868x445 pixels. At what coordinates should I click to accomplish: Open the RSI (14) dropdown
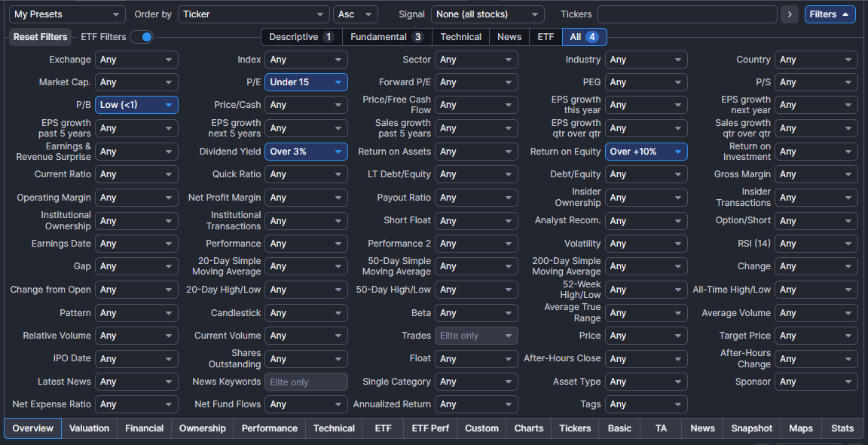(x=816, y=244)
